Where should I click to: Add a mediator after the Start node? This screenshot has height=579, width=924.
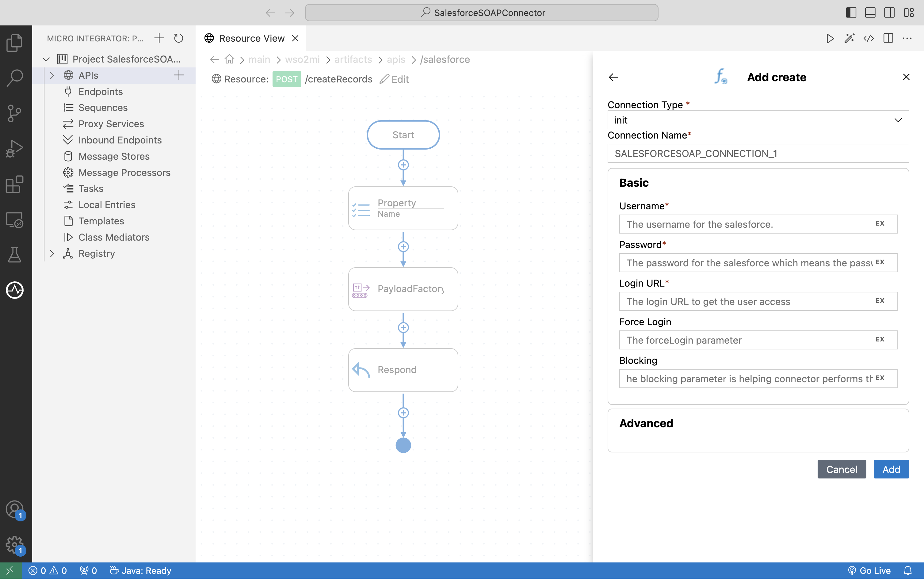point(403,165)
